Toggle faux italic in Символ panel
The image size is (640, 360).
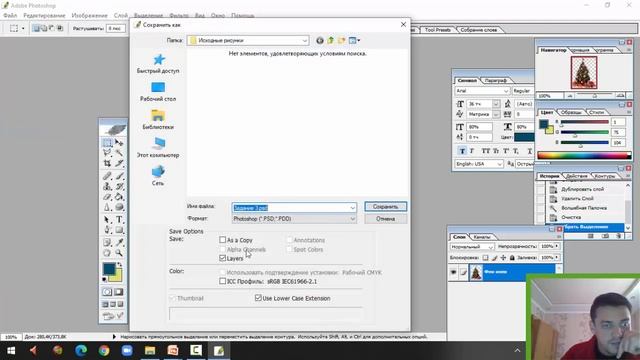(472, 151)
